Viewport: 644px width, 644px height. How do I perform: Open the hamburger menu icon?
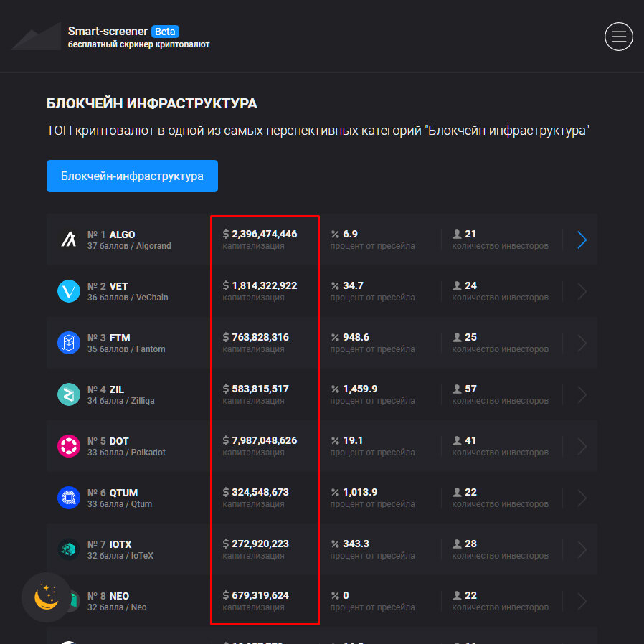618,36
